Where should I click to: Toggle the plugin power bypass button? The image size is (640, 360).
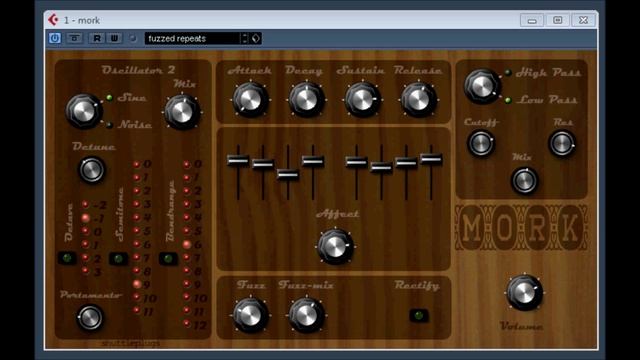[x=55, y=38]
